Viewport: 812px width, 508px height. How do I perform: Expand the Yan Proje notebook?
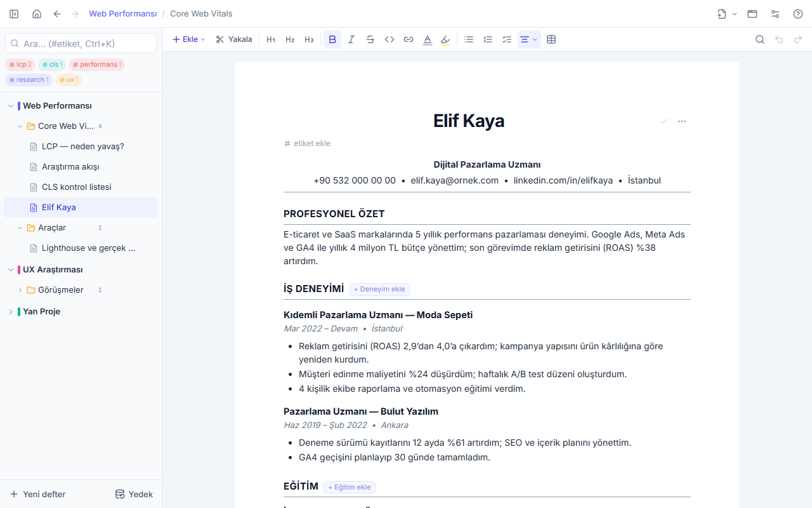pyautogui.click(x=10, y=312)
